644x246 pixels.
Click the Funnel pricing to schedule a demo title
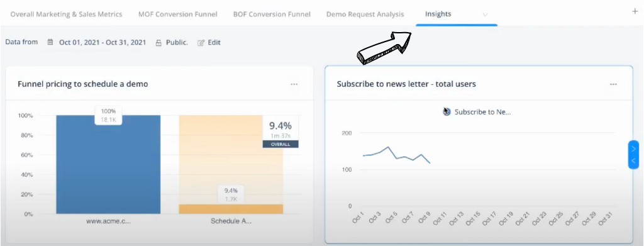(x=83, y=84)
